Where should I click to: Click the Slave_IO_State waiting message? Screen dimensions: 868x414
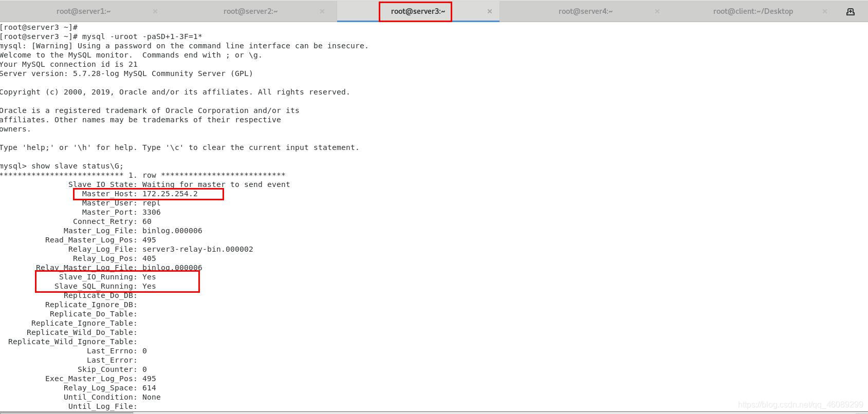point(216,184)
